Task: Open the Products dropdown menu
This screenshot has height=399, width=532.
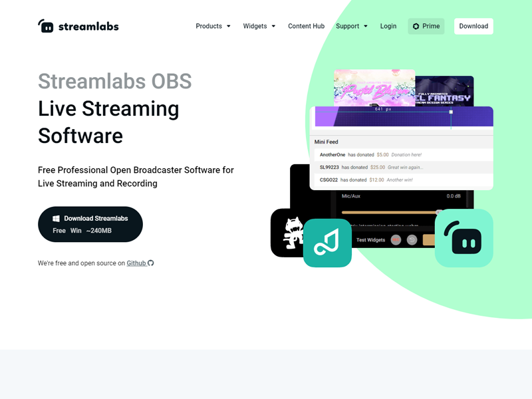Action: coord(213,26)
